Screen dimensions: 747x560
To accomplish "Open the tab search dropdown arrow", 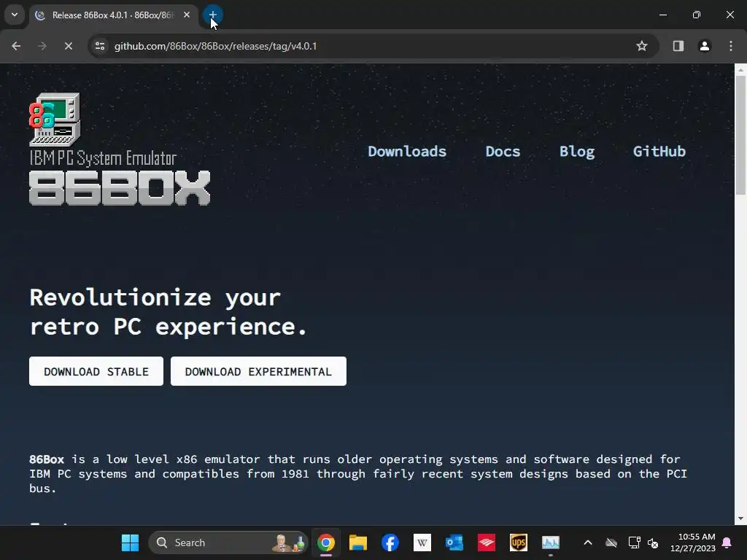I will pyautogui.click(x=15, y=15).
